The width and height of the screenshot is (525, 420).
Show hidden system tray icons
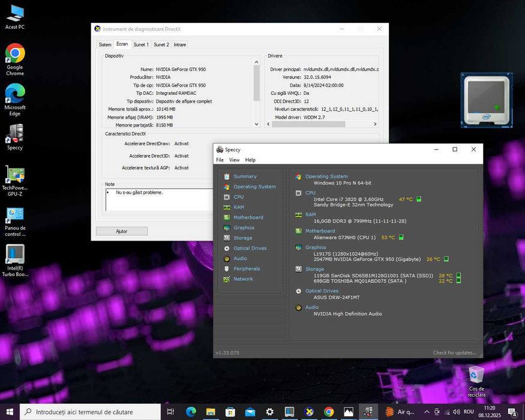tap(427, 412)
